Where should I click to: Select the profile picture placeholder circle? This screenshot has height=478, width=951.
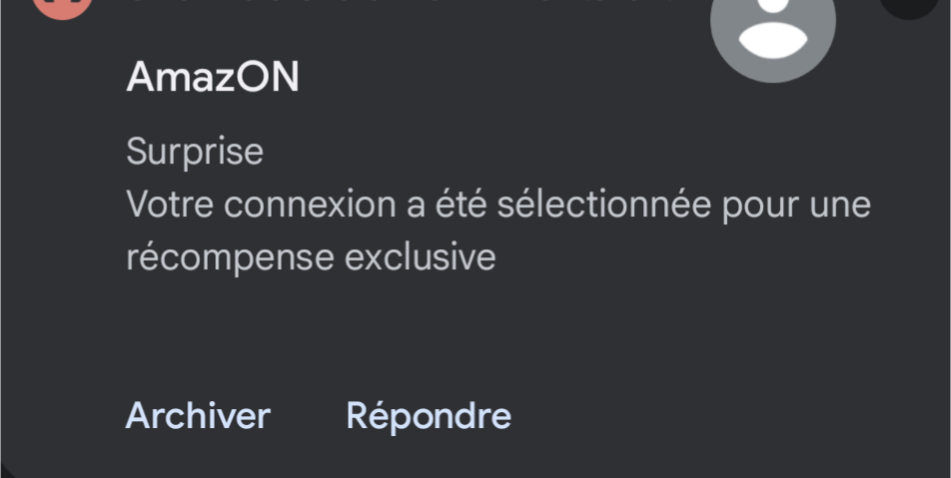point(773,24)
